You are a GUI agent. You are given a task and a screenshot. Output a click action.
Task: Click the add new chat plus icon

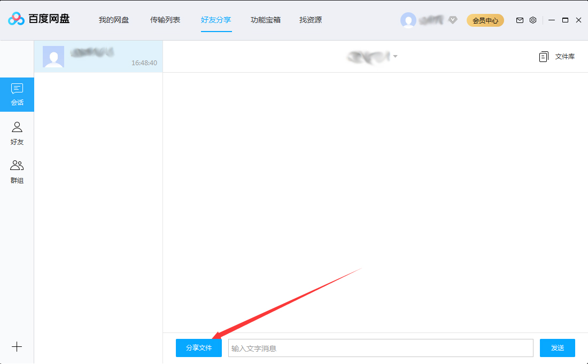click(17, 346)
